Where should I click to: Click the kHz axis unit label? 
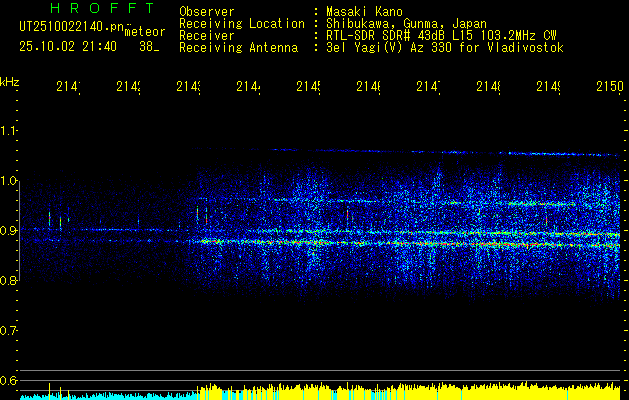9,82
